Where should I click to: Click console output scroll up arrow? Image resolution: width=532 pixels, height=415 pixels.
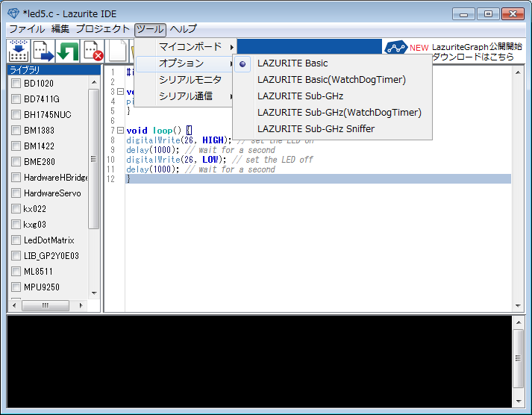[x=519, y=322]
